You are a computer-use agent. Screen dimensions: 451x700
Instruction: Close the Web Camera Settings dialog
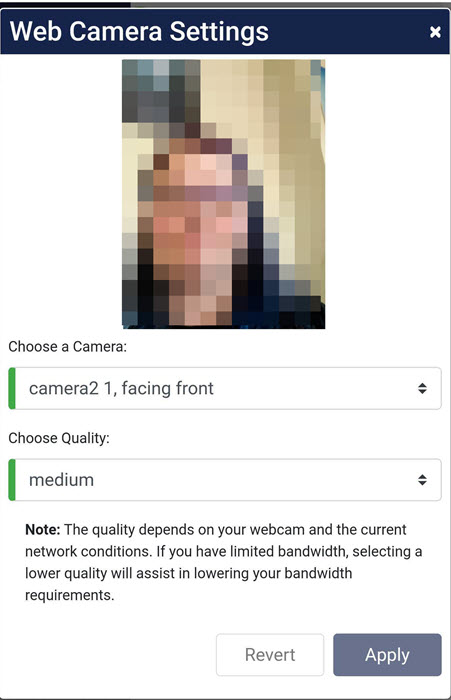pyautogui.click(x=435, y=32)
